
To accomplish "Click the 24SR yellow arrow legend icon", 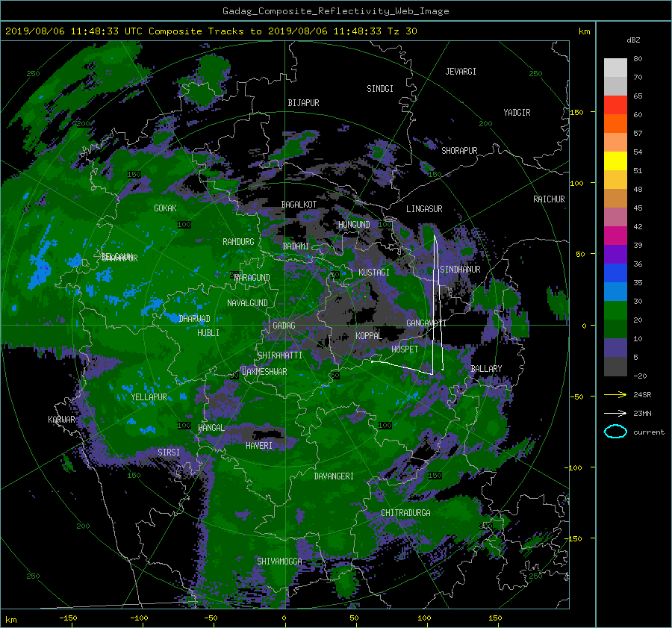I will pos(615,394).
